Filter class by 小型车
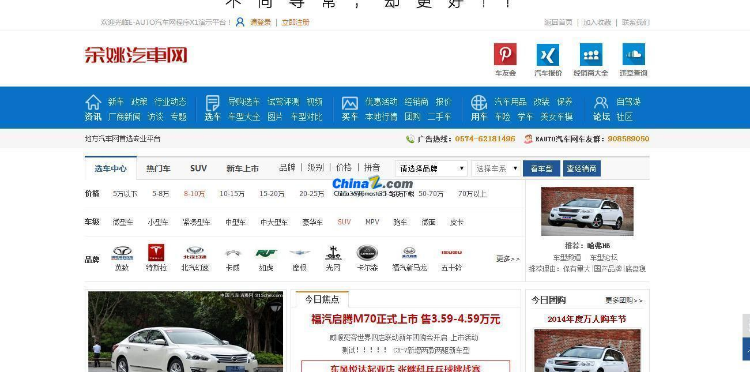 tap(158, 222)
